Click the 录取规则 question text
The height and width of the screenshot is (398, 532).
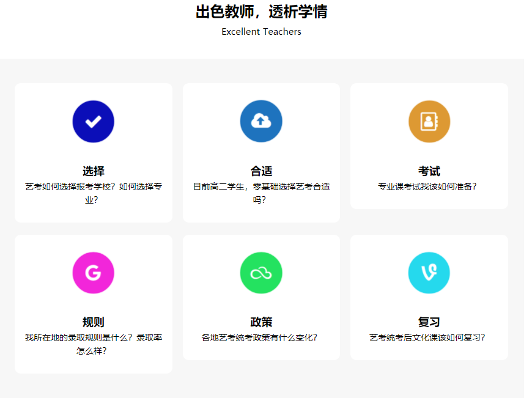pyautogui.click(x=93, y=344)
